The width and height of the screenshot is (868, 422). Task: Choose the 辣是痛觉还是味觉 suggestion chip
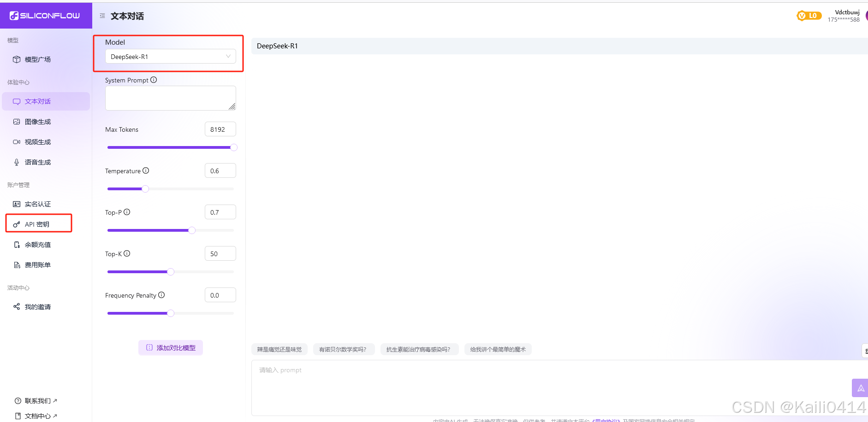click(279, 350)
